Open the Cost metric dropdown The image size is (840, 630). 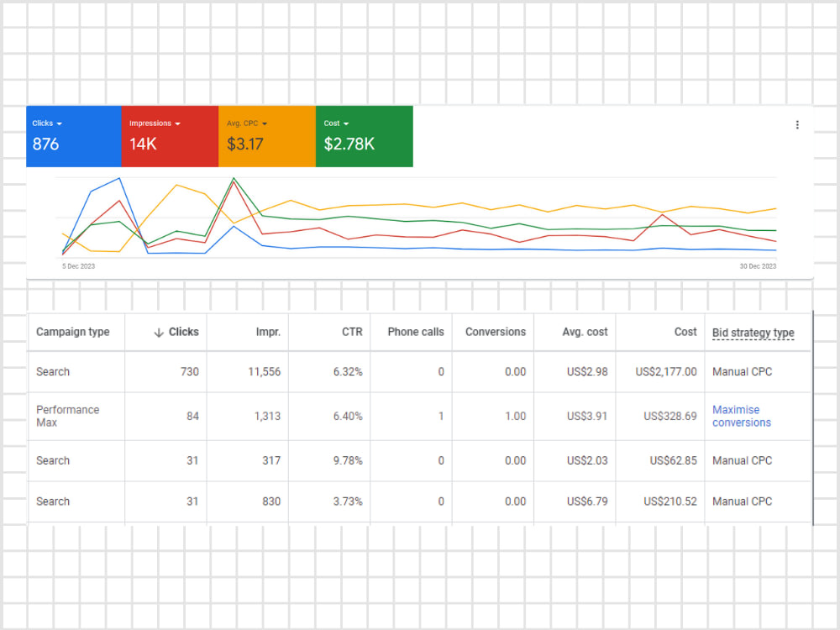click(336, 123)
